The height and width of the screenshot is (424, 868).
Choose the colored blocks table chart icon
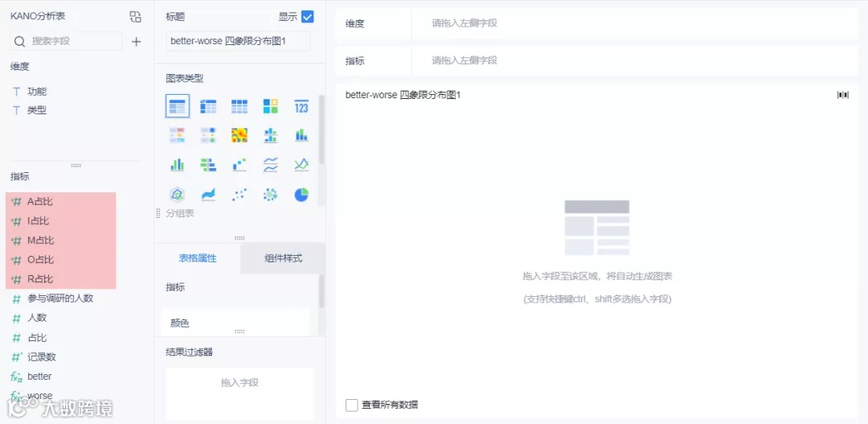tap(270, 106)
